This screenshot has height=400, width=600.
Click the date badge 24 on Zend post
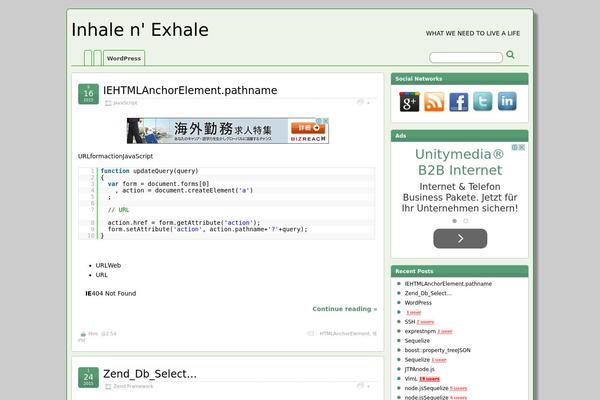coord(88,377)
